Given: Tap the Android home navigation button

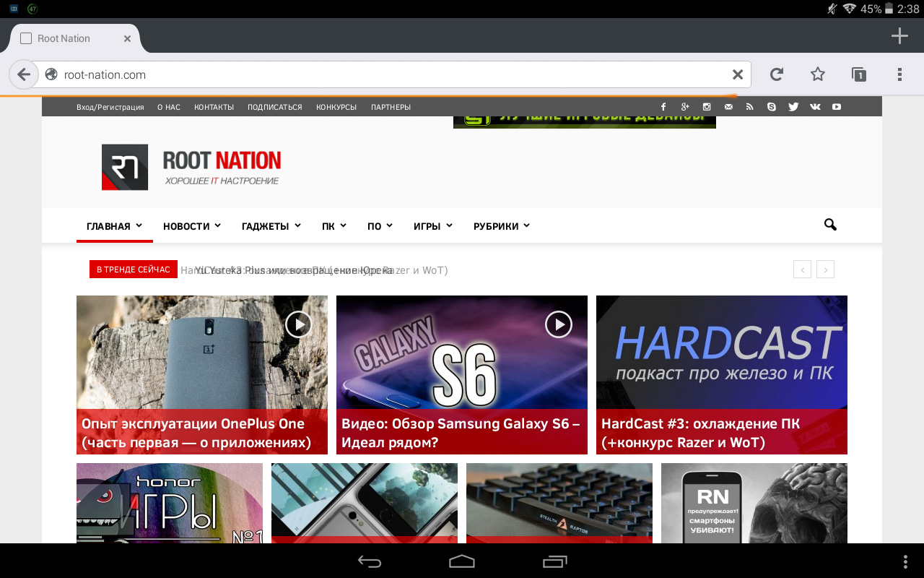Looking at the screenshot, I should [x=462, y=561].
